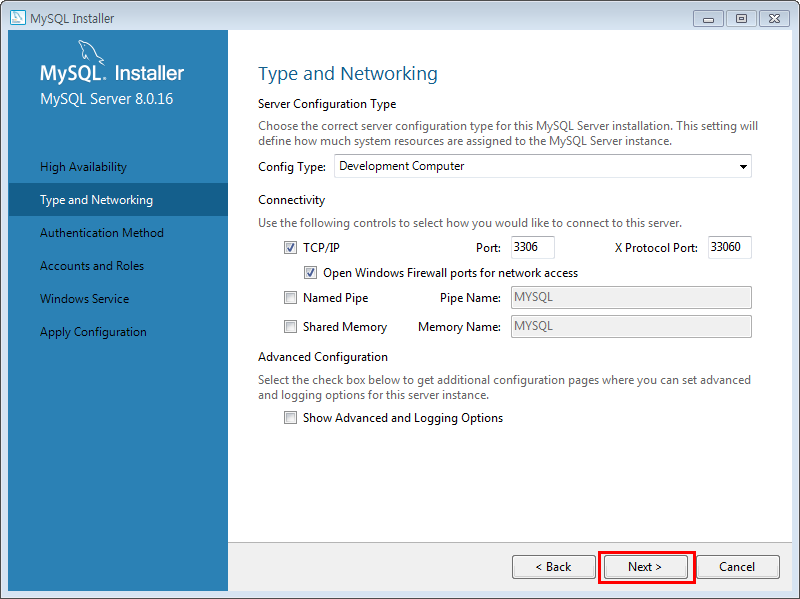Click the MySQL Installer title bar icon
This screenshot has height=599, width=800.
click(x=17, y=18)
